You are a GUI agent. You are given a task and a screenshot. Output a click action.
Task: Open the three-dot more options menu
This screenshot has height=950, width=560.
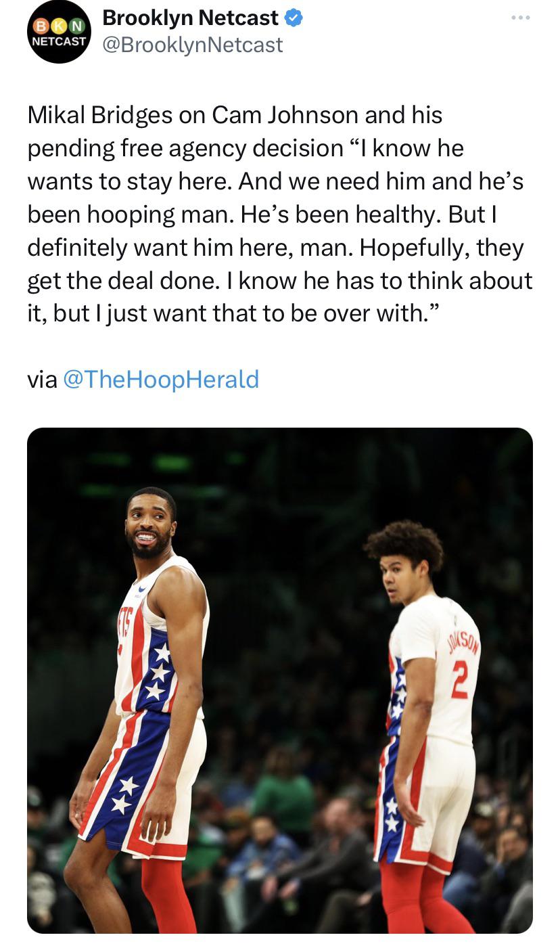(x=519, y=18)
